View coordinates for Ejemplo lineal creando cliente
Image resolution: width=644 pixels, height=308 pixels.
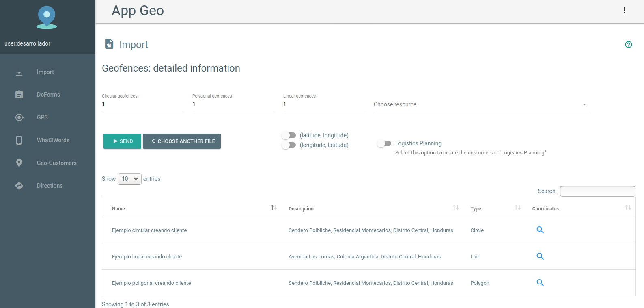(x=540, y=256)
